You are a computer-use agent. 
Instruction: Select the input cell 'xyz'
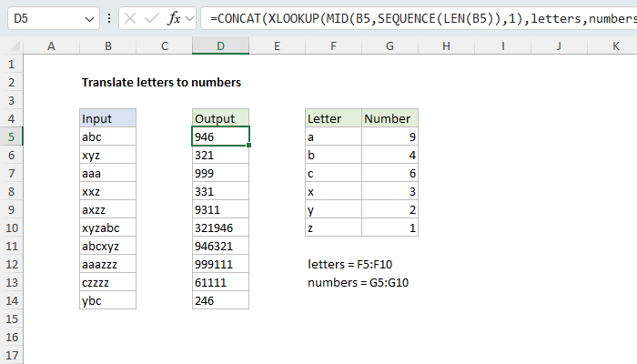coord(107,156)
